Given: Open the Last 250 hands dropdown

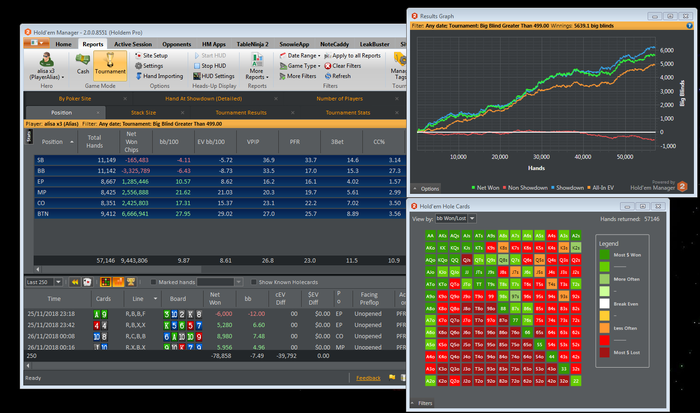Looking at the screenshot, I should pos(58,282).
